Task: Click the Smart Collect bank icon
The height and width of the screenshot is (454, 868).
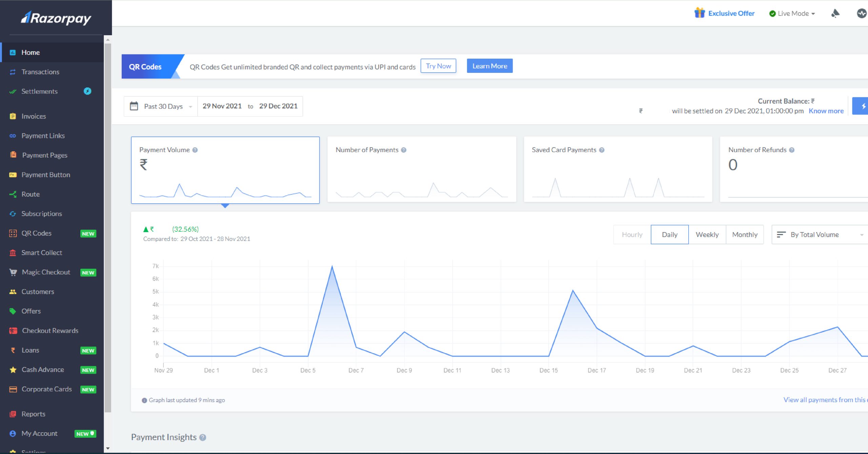Action: 13,253
